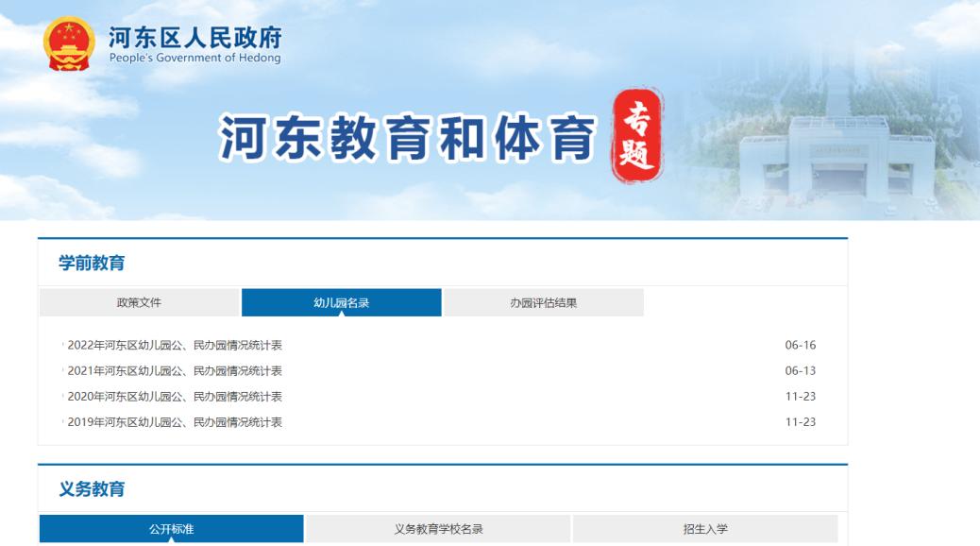Image resolution: width=980 pixels, height=546 pixels.
Task: Switch to the 招生入学 tab
Action: coord(705,529)
